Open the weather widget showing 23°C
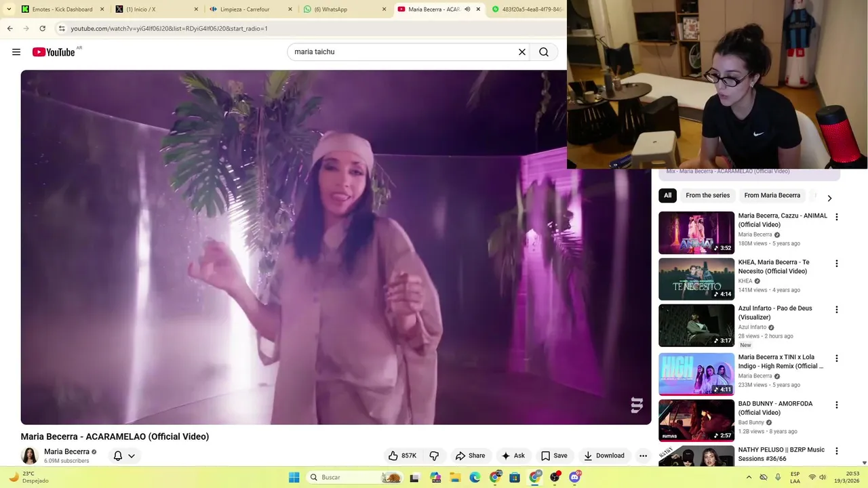This screenshot has height=488, width=868. coord(27,477)
